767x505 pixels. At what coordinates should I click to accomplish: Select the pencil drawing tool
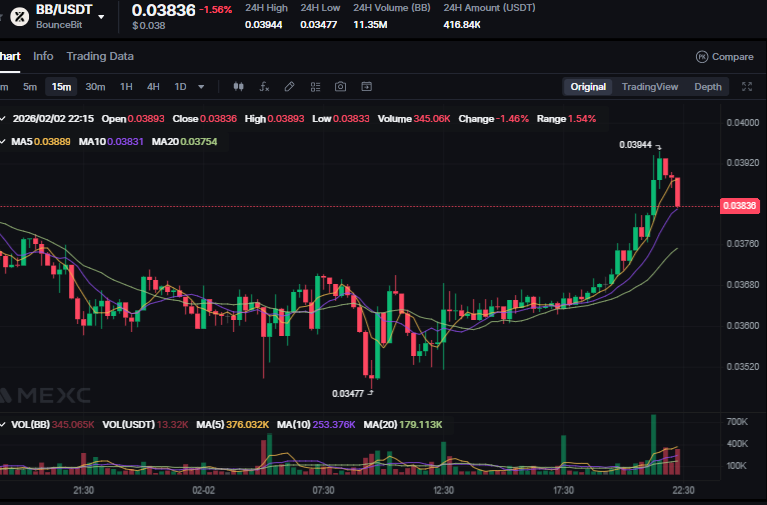pos(290,87)
